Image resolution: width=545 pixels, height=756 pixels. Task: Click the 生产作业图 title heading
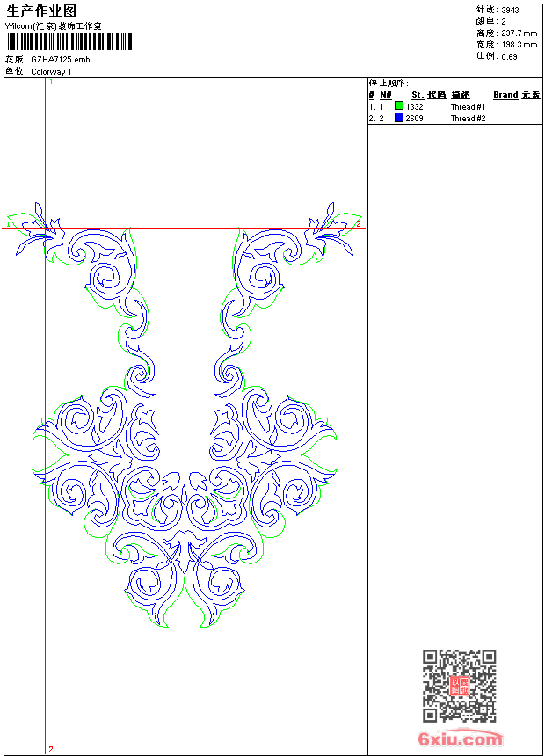tap(41, 11)
